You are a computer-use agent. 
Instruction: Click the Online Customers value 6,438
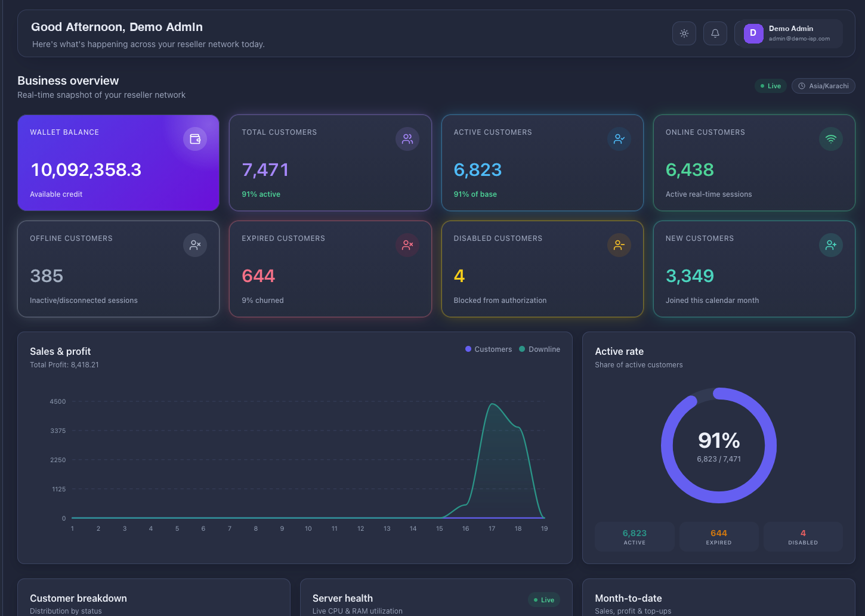pyautogui.click(x=690, y=170)
